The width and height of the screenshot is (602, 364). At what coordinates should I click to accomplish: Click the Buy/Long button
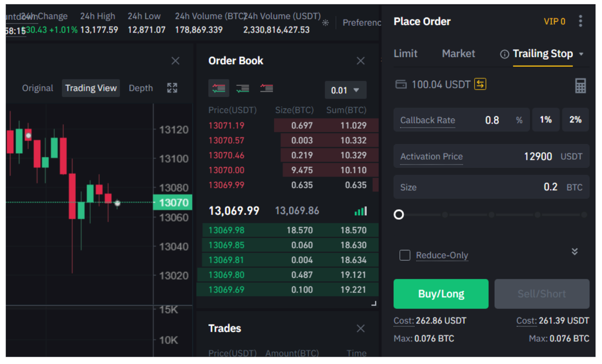441,294
